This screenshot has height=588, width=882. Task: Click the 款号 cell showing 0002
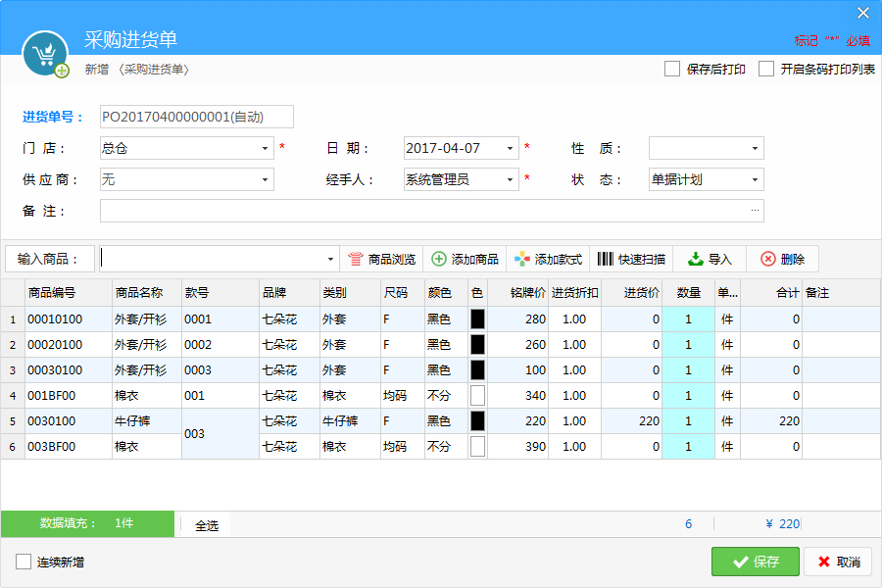pos(220,344)
